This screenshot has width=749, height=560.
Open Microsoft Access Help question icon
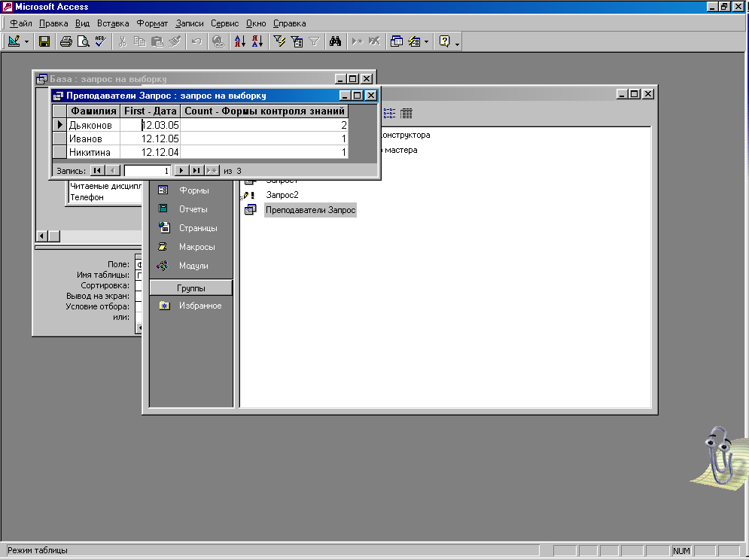(x=444, y=41)
